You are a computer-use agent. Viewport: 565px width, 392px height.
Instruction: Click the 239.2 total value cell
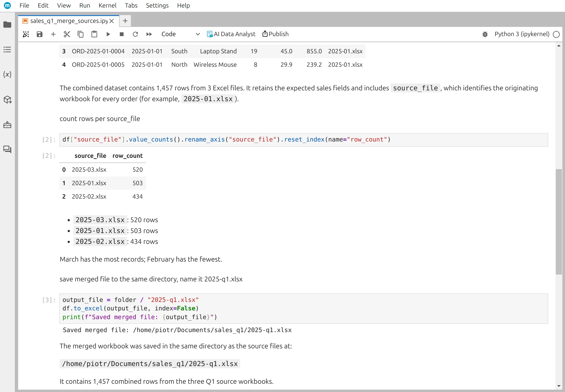click(x=314, y=65)
